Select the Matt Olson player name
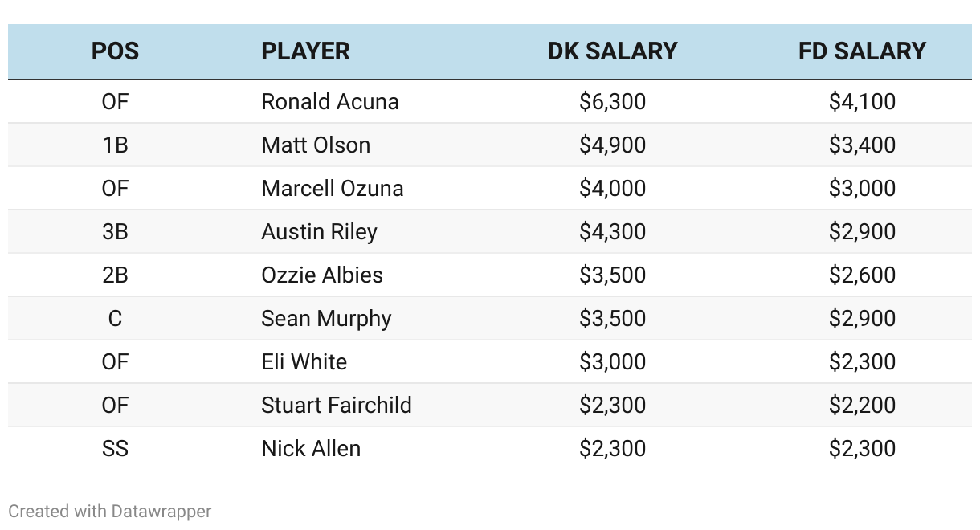 [x=316, y=145]
